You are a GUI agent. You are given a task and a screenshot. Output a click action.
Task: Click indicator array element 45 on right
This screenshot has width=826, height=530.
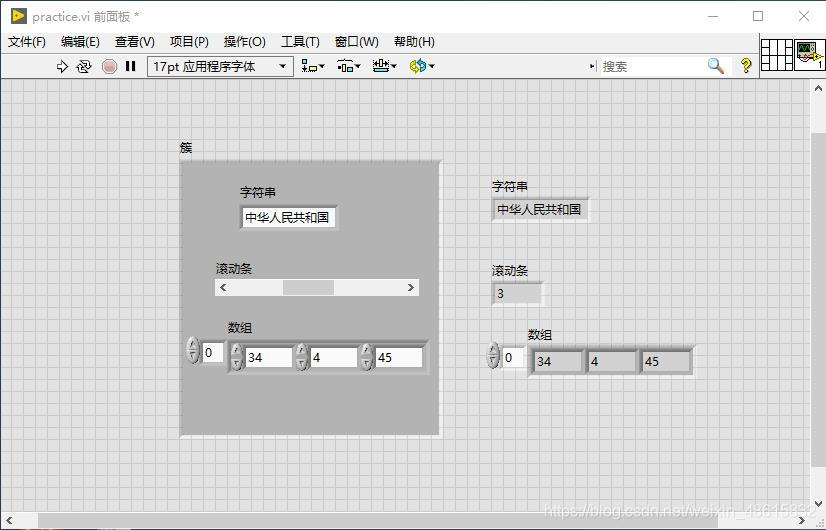tap(666, 361)
